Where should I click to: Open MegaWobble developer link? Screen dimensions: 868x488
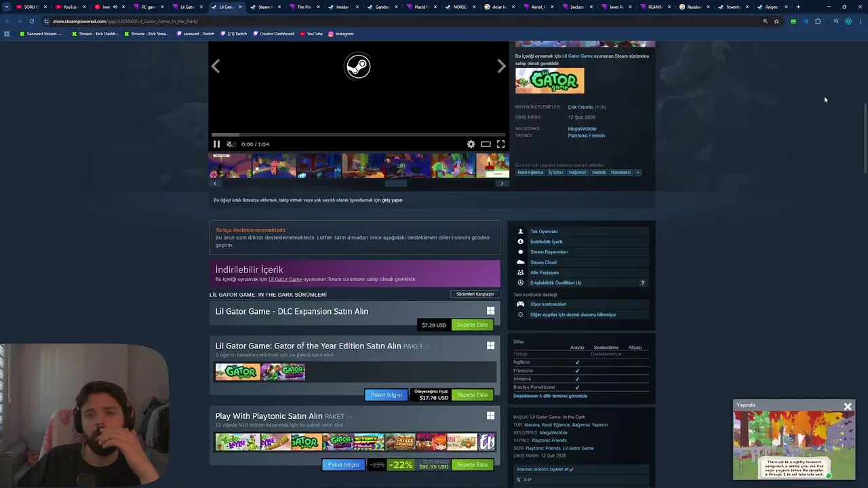point(582,128)
